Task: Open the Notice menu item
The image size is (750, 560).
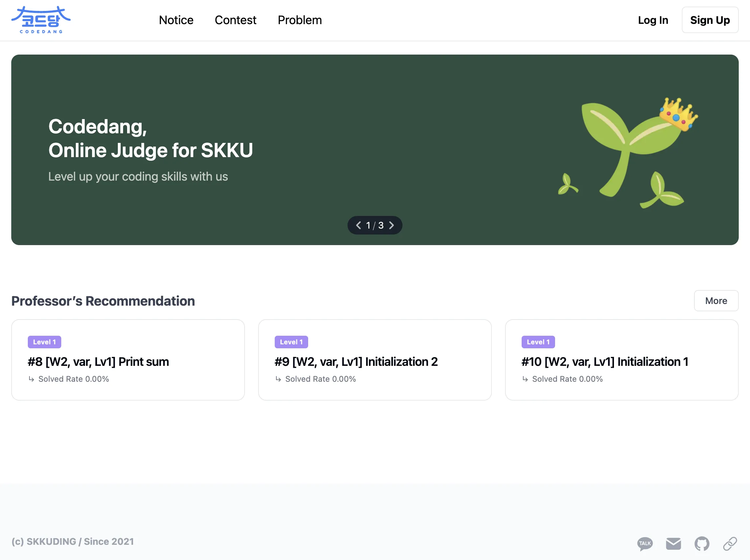Action: click(x=176, y=20)
